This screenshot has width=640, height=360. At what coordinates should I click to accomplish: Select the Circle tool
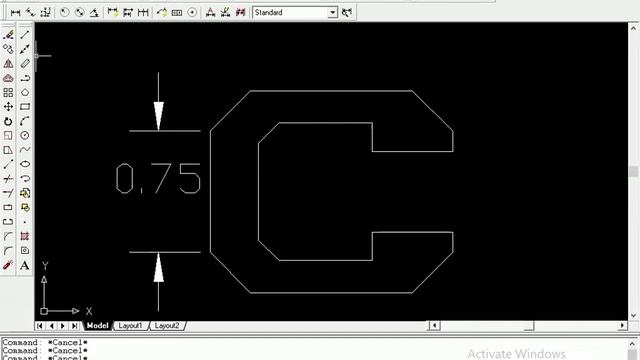[25, 136]
